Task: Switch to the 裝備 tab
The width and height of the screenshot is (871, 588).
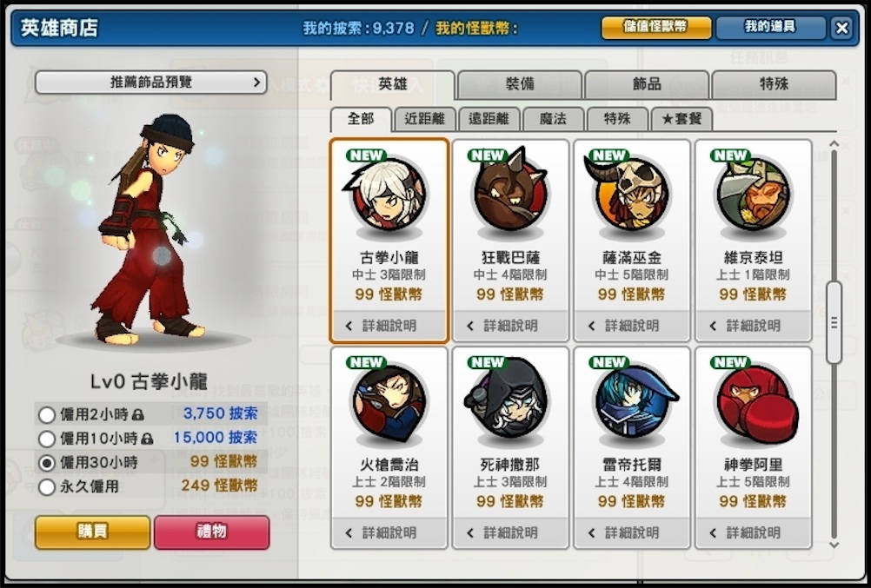Action: click(520, 84)
